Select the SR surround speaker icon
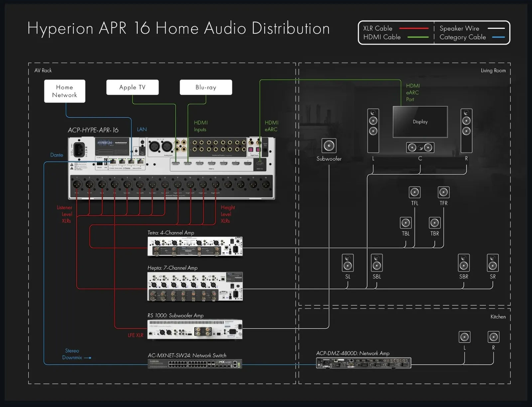Image resolution: width=532 pixels, height=407 pixels. coord(493,263)
